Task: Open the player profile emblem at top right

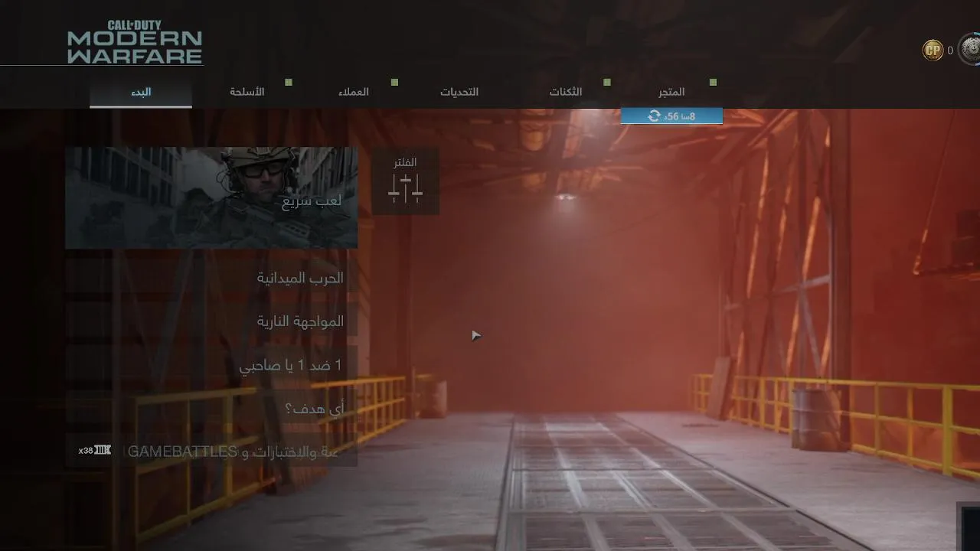Action: (971, 51)
